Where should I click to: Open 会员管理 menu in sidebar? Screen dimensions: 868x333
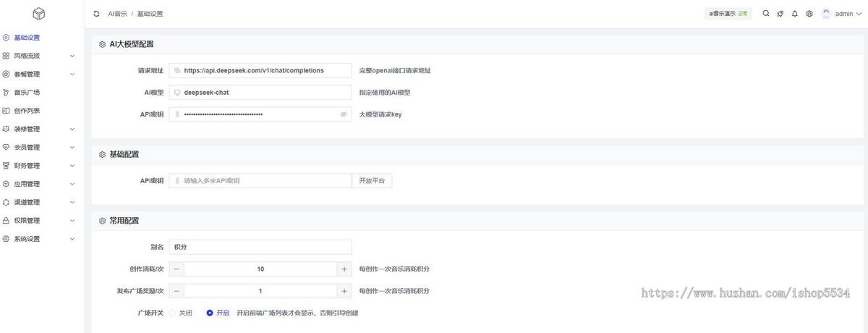point(43,148)
